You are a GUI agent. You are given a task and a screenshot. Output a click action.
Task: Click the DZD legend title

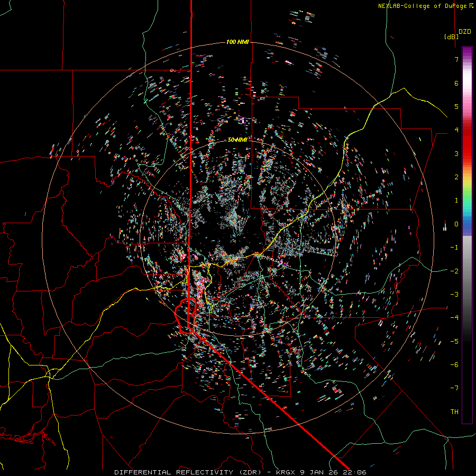[x=465, y=32]
